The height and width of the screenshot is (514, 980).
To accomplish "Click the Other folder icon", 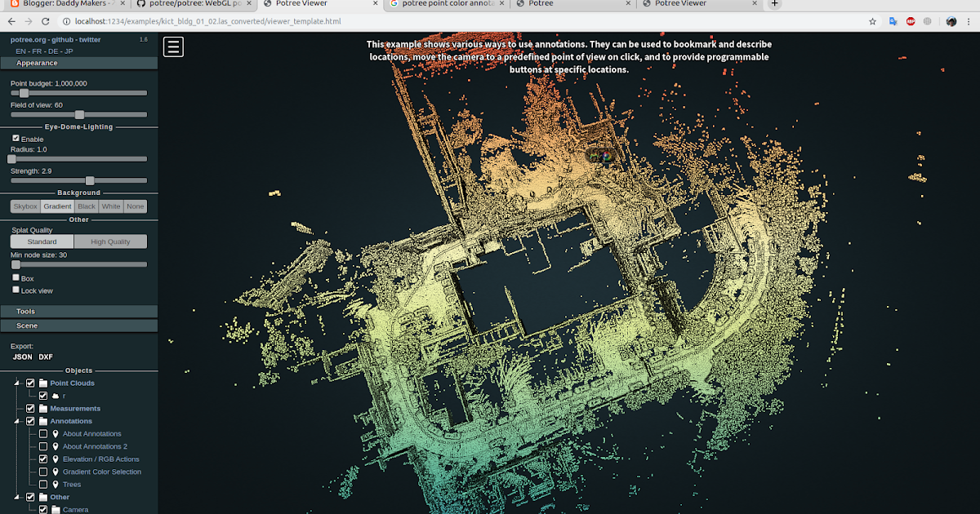I will pos(43,497).
